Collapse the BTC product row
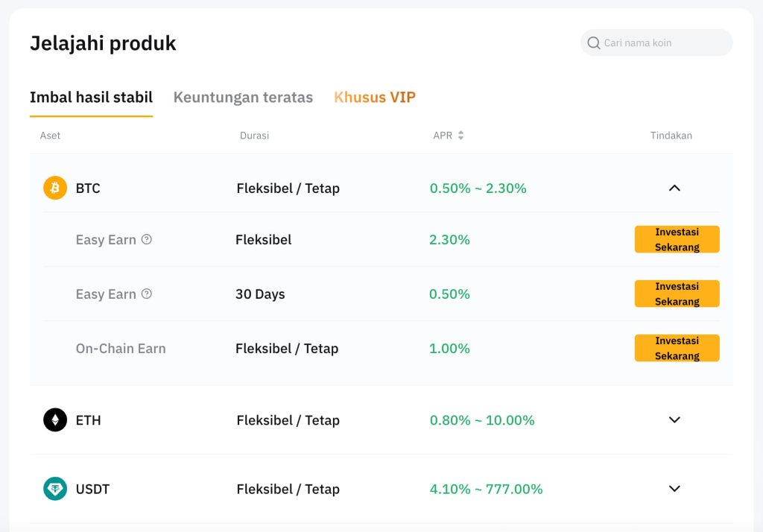The width and height of the screenshot is (763, 532). 674,188
